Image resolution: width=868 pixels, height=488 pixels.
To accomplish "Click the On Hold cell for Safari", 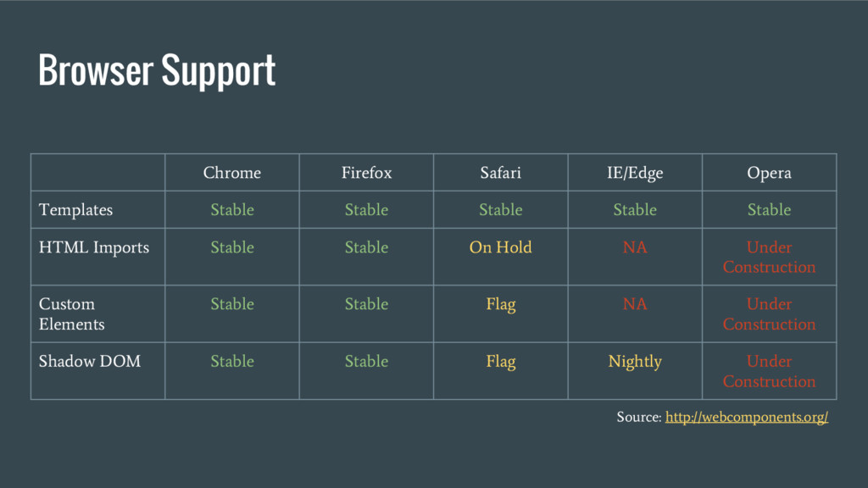I will [500, 247].
